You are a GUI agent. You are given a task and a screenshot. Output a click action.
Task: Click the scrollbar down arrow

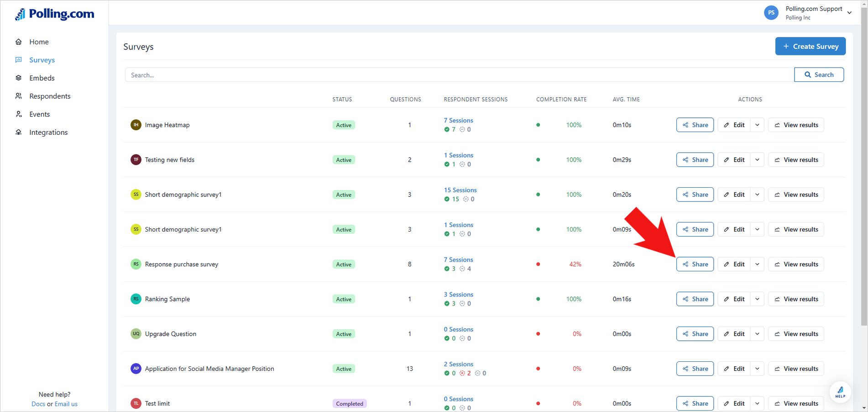tap(864, 408)
